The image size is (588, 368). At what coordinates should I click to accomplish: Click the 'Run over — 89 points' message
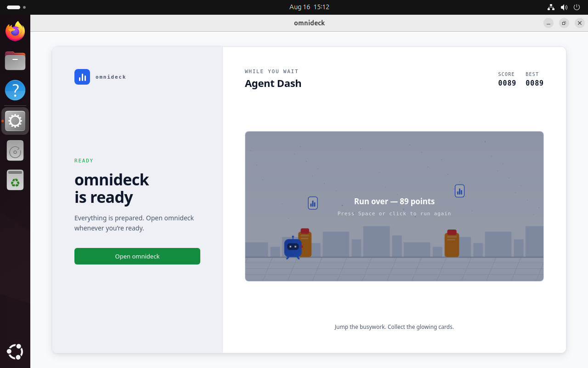coord(394,201)
